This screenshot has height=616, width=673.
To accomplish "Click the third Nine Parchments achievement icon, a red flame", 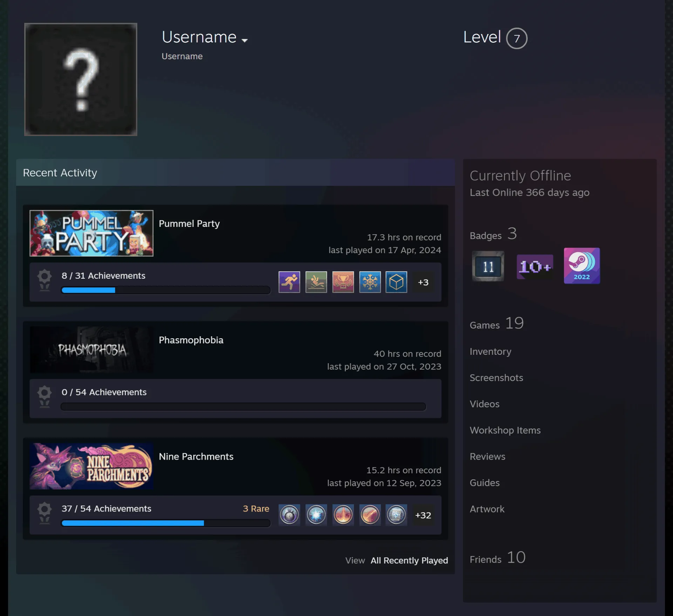I will (343, 515).
